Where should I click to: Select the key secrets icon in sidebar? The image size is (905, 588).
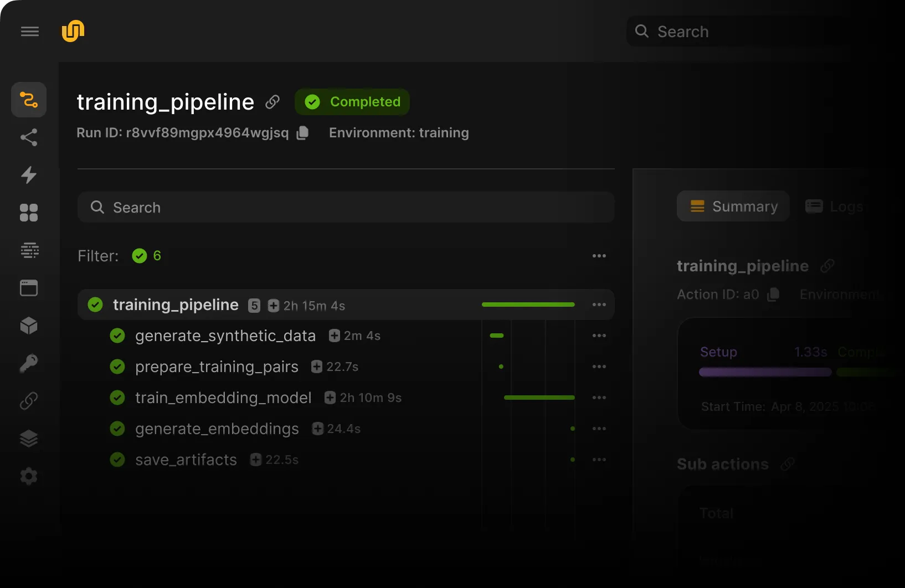click(28, 363)
